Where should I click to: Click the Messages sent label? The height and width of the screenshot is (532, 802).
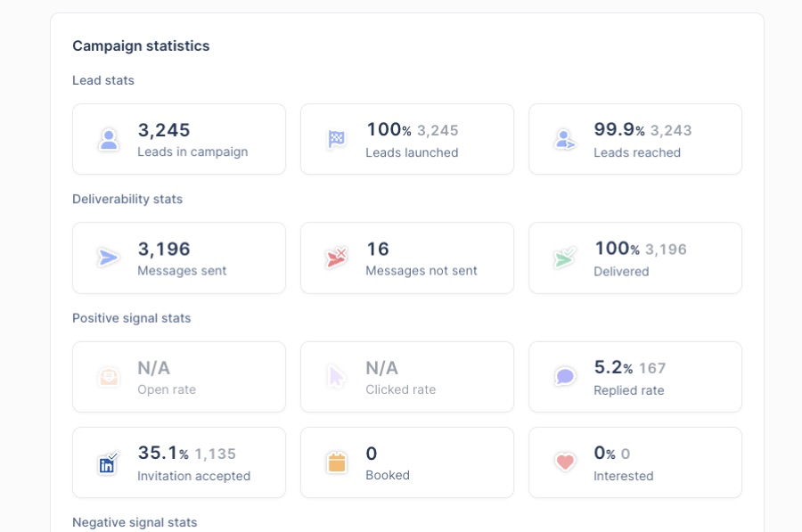(x=182, y=271)
